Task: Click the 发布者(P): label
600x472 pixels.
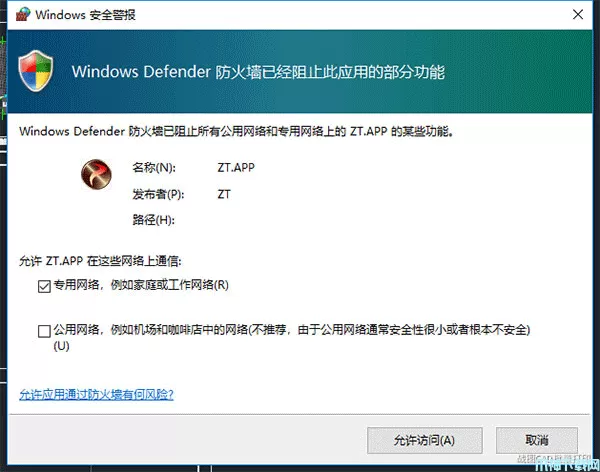Action: tap(158, 194)
